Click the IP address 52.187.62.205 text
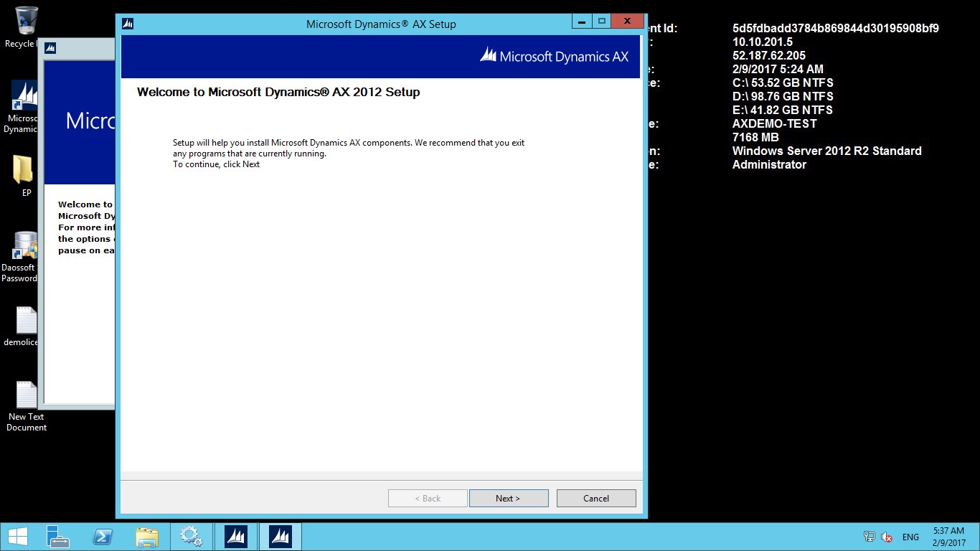The height and width of the screenshot is (551, 980). [769, 55]
